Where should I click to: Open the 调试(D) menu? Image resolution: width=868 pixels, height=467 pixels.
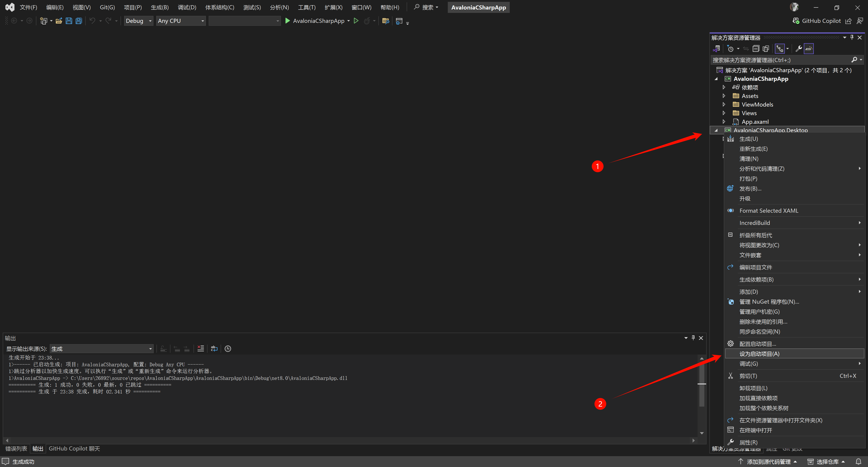[x=187, y=7]
